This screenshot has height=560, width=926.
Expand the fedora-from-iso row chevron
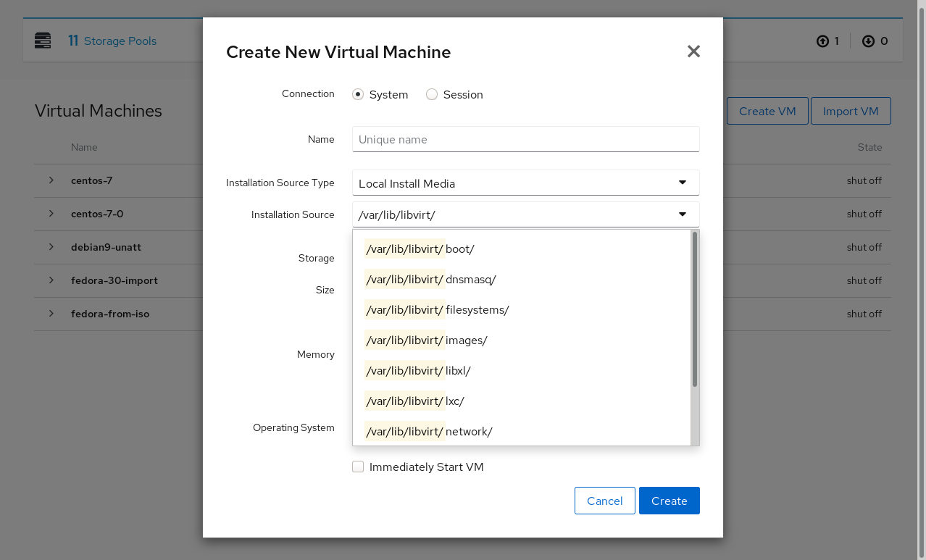pos(51,314)
